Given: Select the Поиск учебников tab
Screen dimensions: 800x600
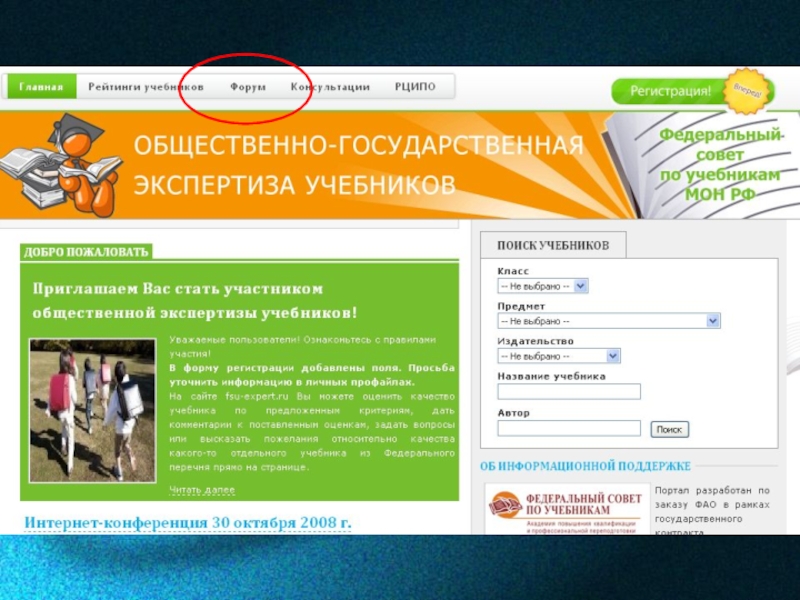Looking at the screenshot, I should coord(553,245).
